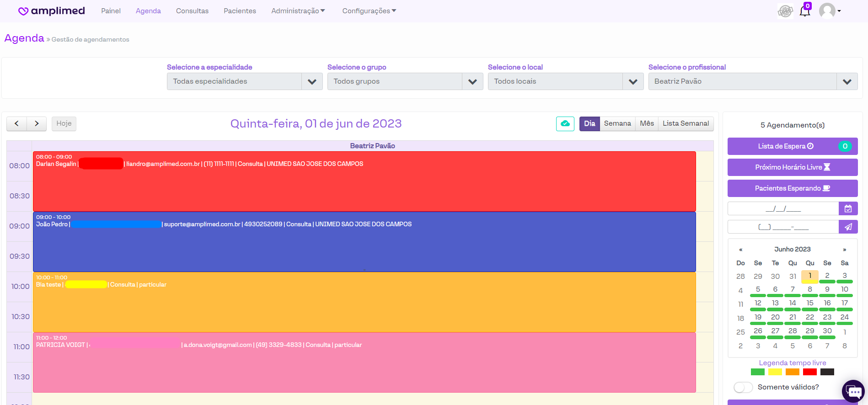The height and width of the screenshot is (405, 868).
Task: Switch to Lista Semanal view
Action: point(686,124)
